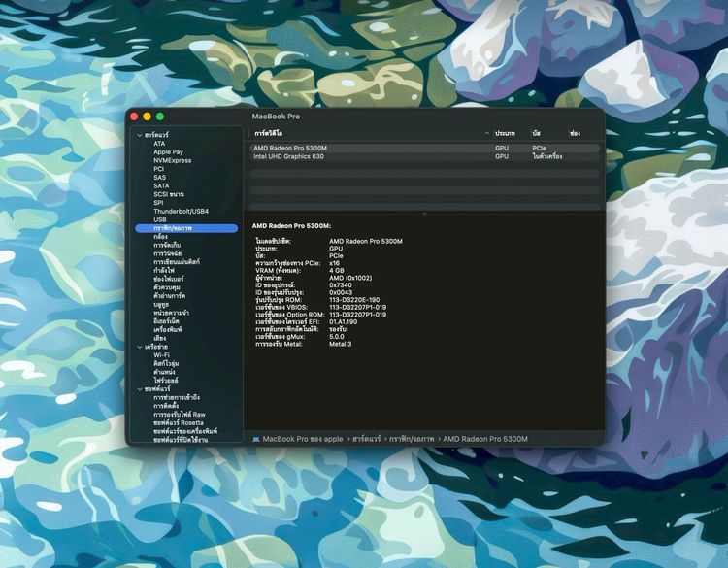
Task: Click the Metal 3 support value
Action: [x=341, y=344]
